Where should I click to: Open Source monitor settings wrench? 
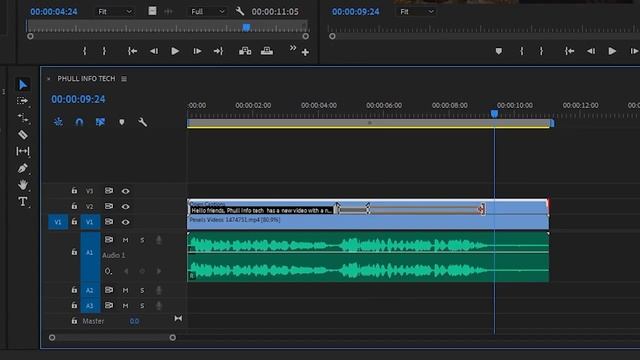coord(240,11)
